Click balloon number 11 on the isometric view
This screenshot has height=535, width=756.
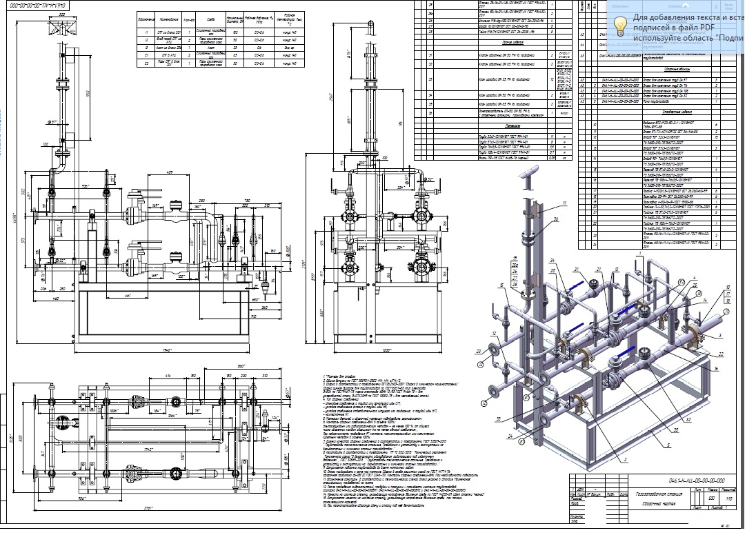(x=565, y=204)
